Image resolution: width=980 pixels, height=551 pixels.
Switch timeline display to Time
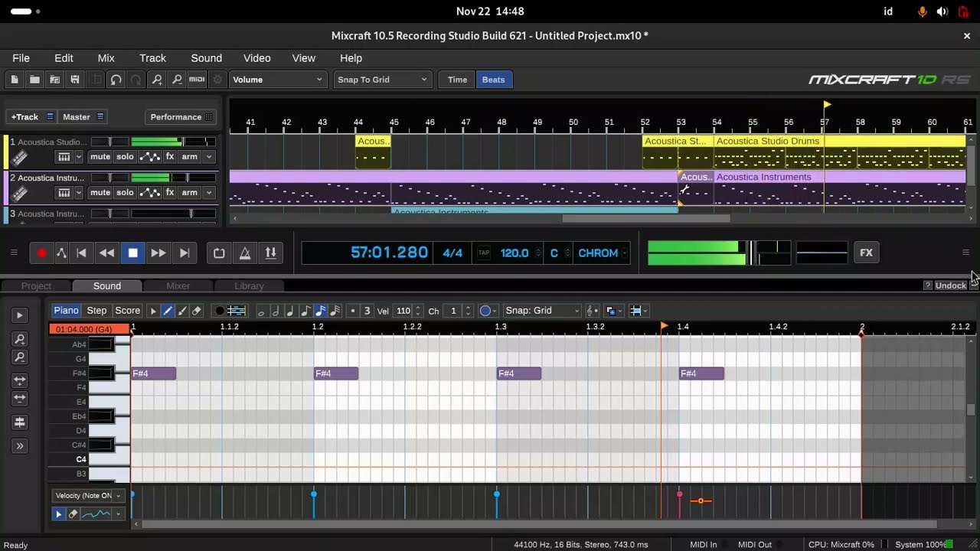(457, 80)
